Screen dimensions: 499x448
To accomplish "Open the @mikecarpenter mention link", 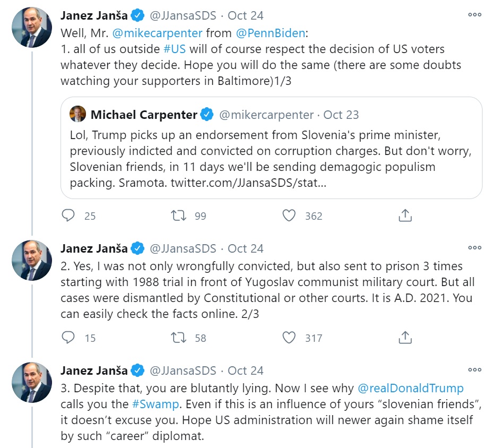I will [x=157, y=33].
